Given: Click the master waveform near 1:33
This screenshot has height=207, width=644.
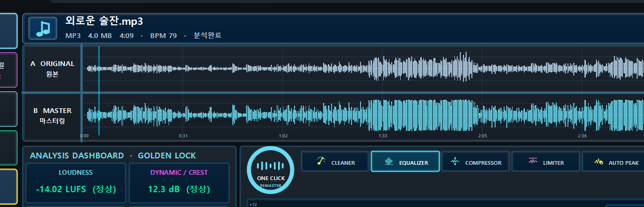Looking at the screenshot, I should point(383,115).
